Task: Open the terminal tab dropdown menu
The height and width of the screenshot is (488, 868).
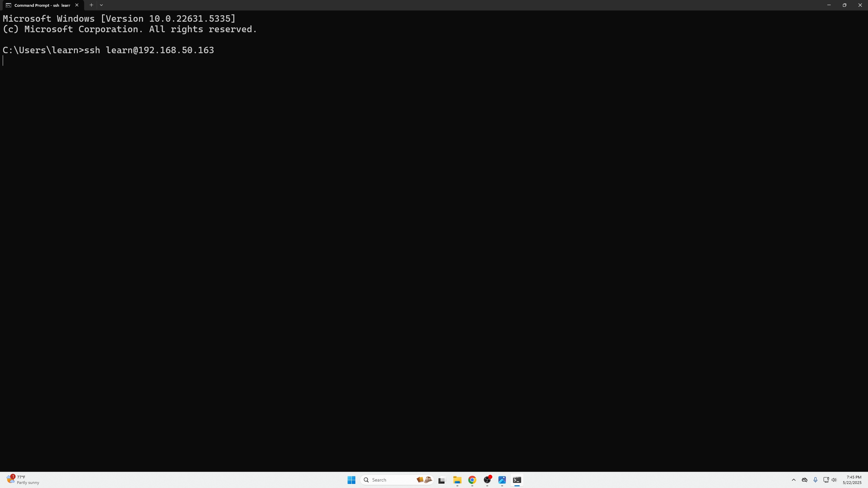Action: 102,5
